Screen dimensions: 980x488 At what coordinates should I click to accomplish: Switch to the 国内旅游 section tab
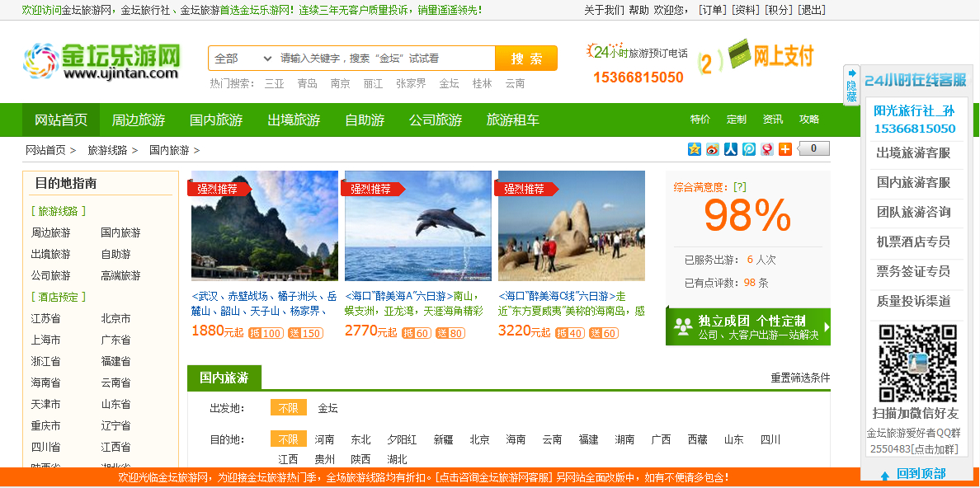click(224, 378)
